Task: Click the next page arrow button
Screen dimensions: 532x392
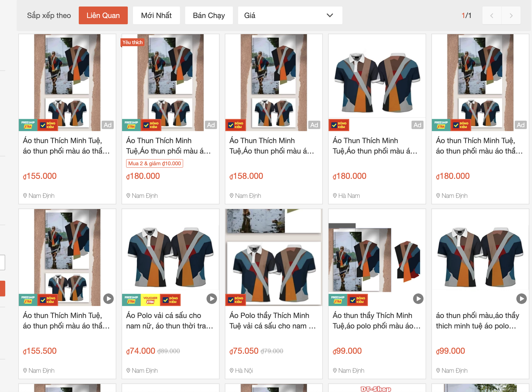Action: [x=511, y=16]
